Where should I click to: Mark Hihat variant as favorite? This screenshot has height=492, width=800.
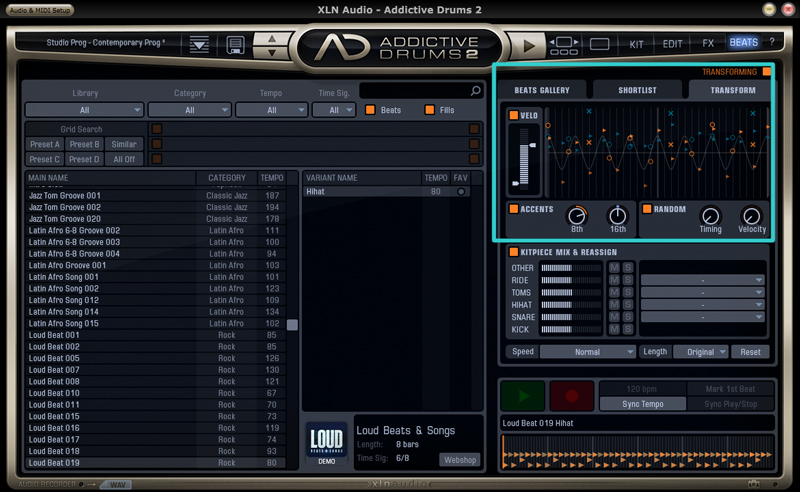pyautogui.click(x=461, y=192)
